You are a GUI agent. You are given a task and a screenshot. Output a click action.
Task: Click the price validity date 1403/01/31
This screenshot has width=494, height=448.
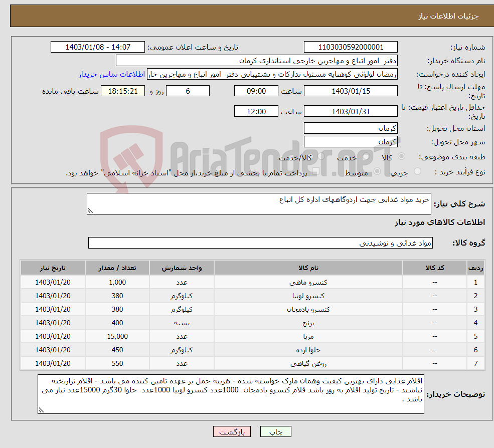pyautogui.click(x=351, y=111)
